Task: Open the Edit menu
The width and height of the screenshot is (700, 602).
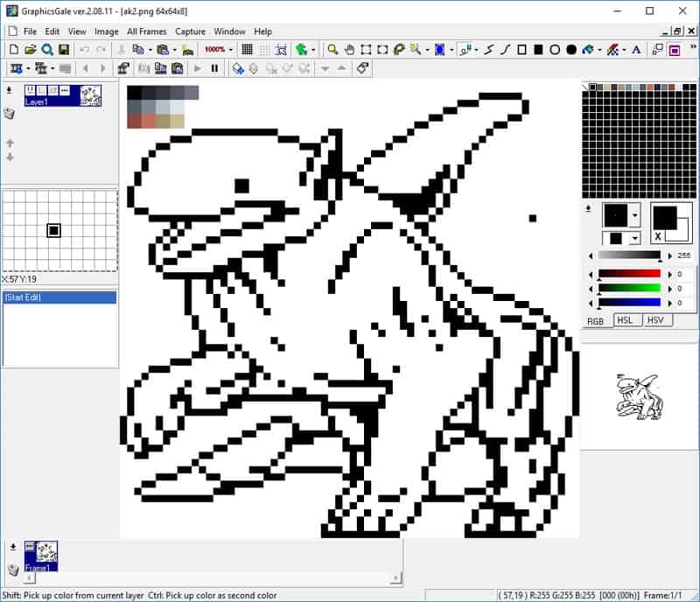Action: (52, 31)
